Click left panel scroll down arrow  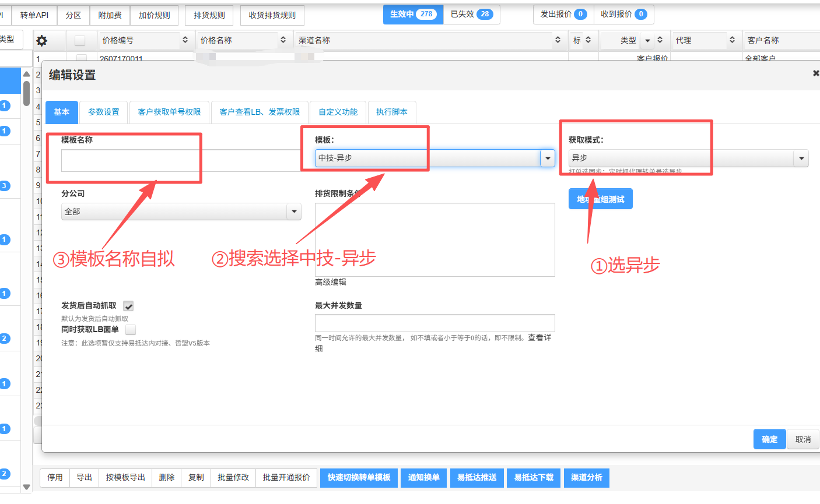pos(26,487)
